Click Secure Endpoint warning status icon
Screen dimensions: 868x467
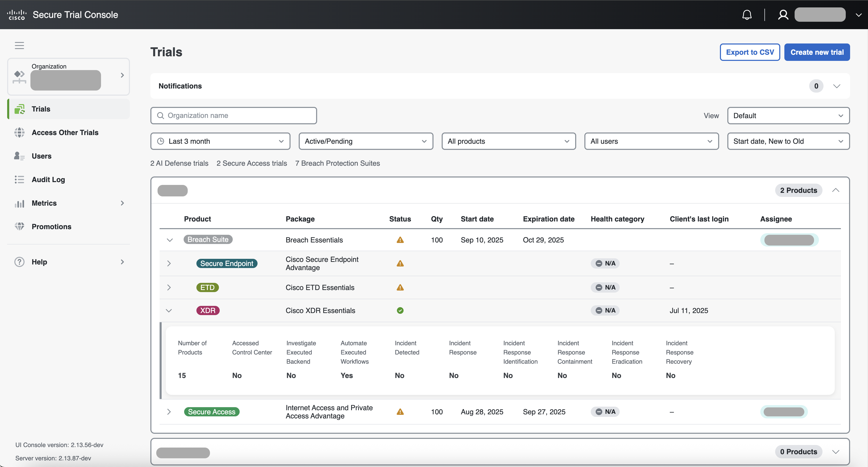coord(400,263)
